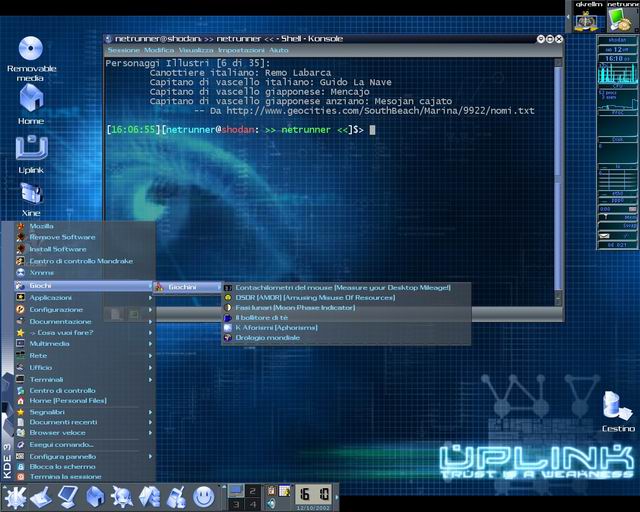Click the envelope documents icon in the panel

pyautogui.click(x=149, y=497)
